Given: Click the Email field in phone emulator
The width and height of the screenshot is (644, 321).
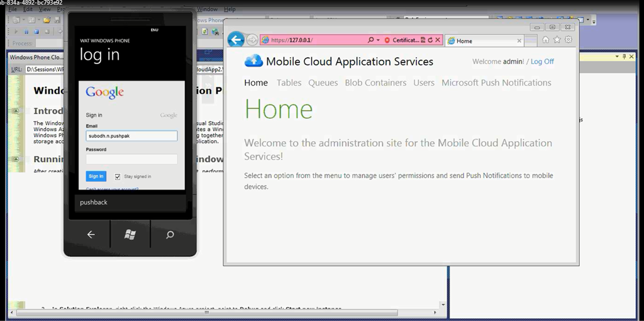Looking at the screenshot, I should pyautogui.click(x=131, y=136).
